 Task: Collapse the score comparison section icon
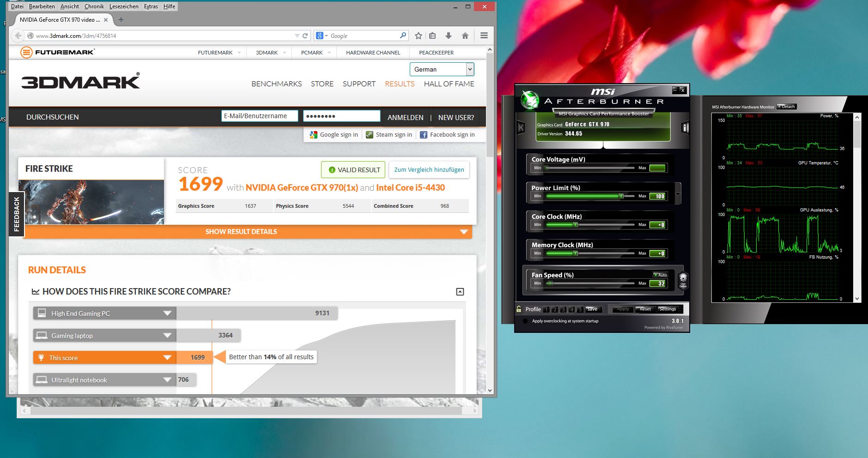click(x=460, y=292)
